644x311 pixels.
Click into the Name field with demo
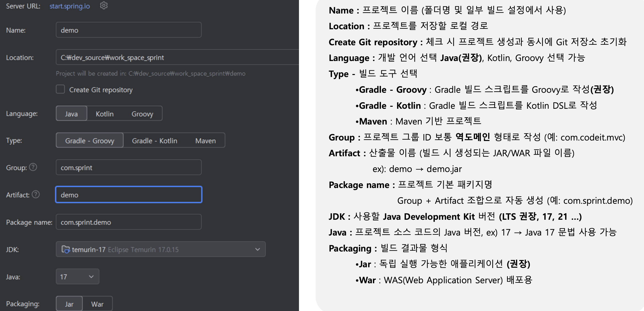(x=128, y=30)
